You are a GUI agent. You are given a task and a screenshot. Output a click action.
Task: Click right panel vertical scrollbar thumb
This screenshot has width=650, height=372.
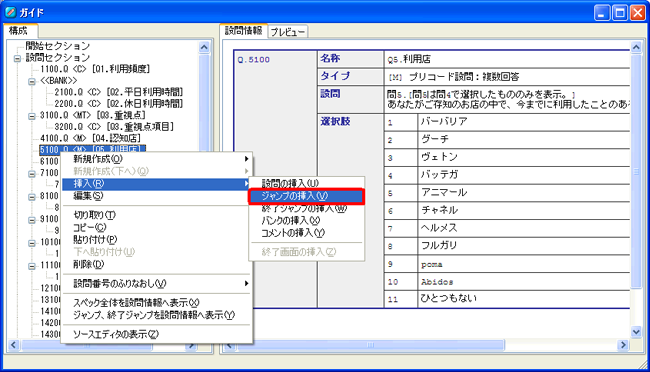pos(636,171)
